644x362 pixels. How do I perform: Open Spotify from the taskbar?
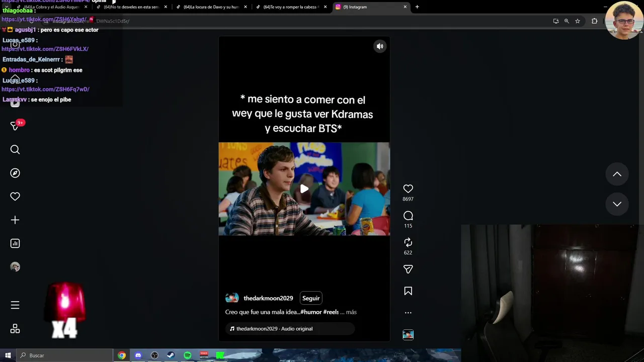[187, 355]
